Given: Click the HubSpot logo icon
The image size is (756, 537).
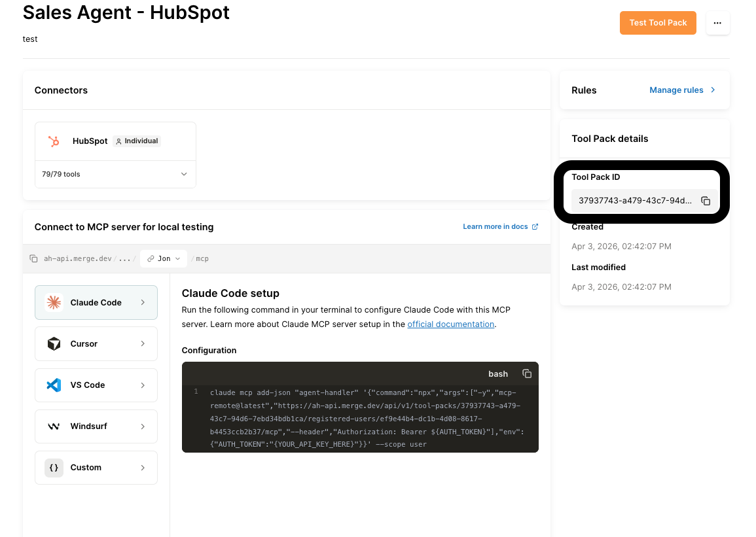Looking at the screenshot, I should 54,141.
